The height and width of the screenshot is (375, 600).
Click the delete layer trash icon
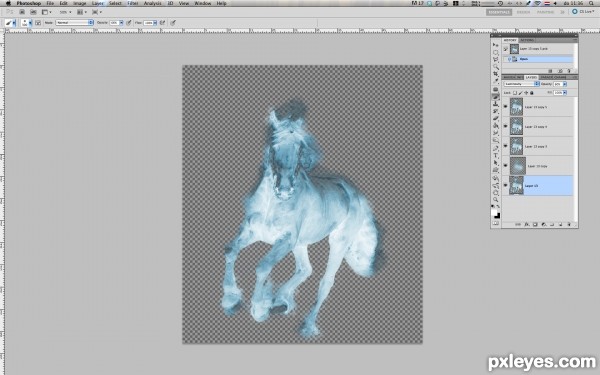(x=569, y=225)
